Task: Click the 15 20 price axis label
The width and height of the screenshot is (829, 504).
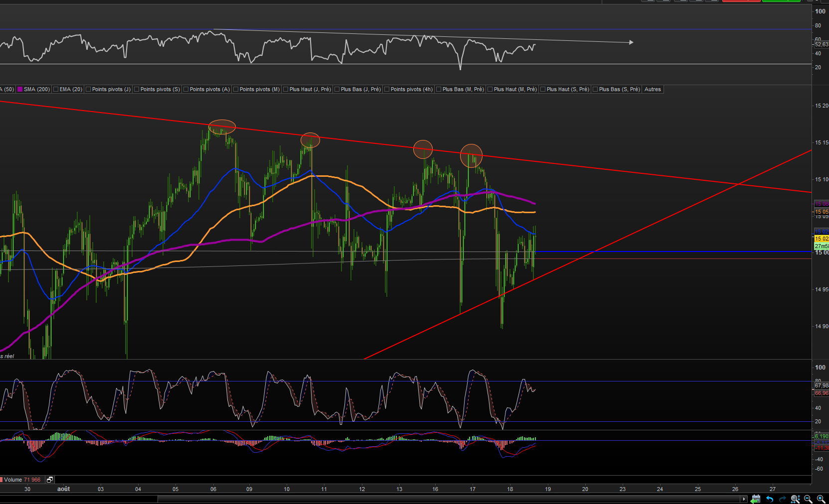Action: pos(822,106)
